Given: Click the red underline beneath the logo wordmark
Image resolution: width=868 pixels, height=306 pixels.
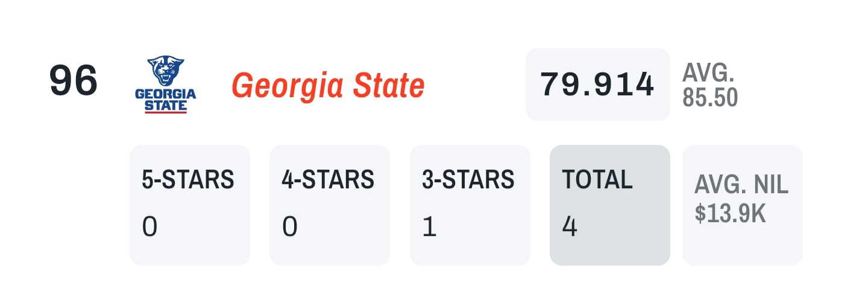Looking at the screenshot, I should (x=166, y=112).
